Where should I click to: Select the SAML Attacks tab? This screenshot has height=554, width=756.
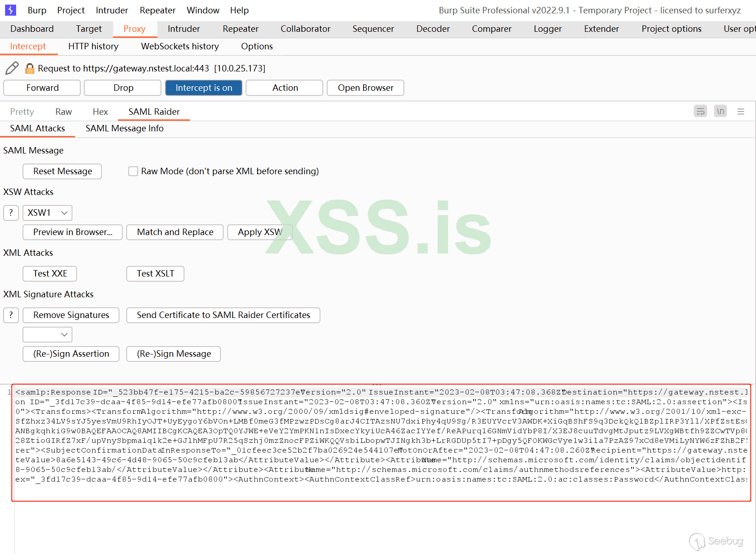(37, 128)
